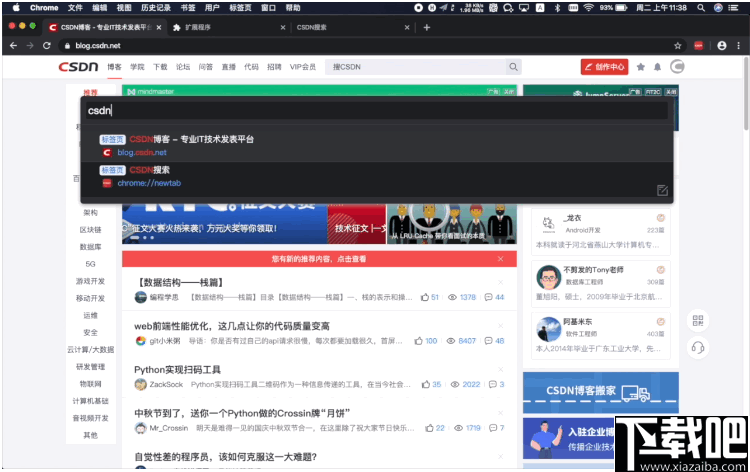Open the Apple menu
Image resolution: width=750 pixels, height=472 pixels.
16,8
